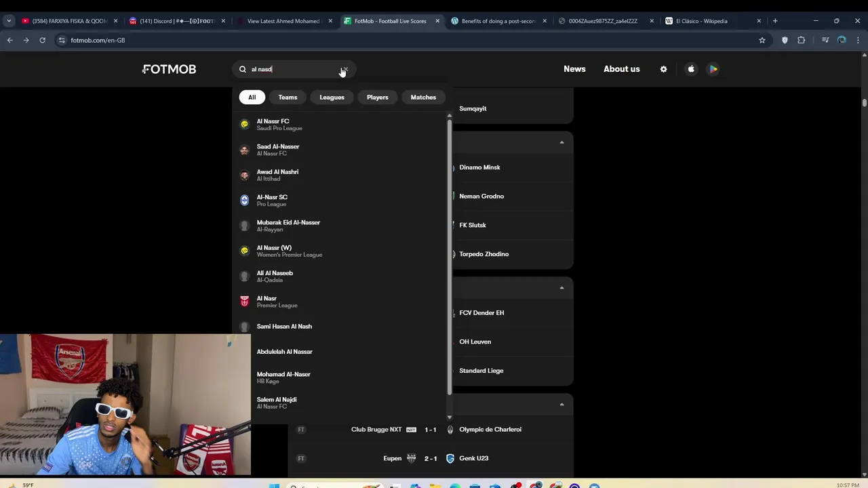Image resolution: width=868 pixels, height=488 pixels.
Task: Close the FotMob browser tab
Action: pos(437,21)
